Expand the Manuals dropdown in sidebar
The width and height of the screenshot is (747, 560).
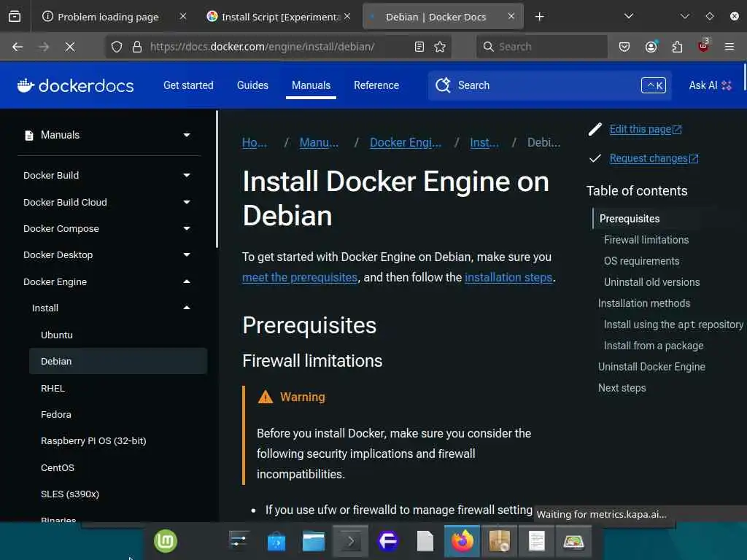(x=187, y=135)
